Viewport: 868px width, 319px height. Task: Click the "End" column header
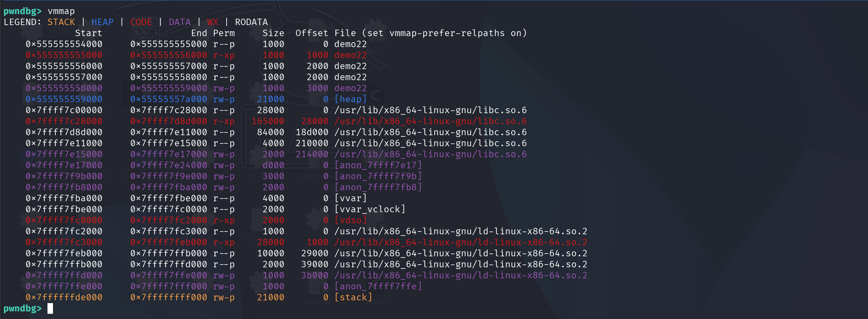coord(199,33)
